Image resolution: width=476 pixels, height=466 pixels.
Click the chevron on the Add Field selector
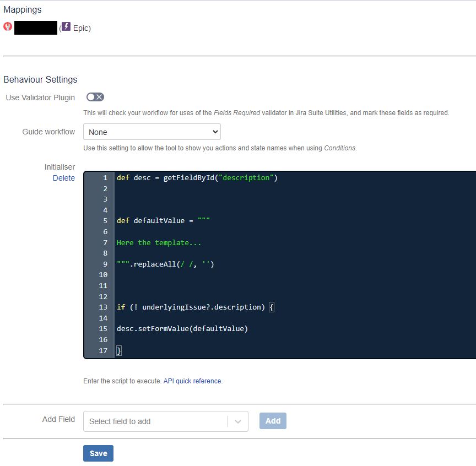point(237,420)
